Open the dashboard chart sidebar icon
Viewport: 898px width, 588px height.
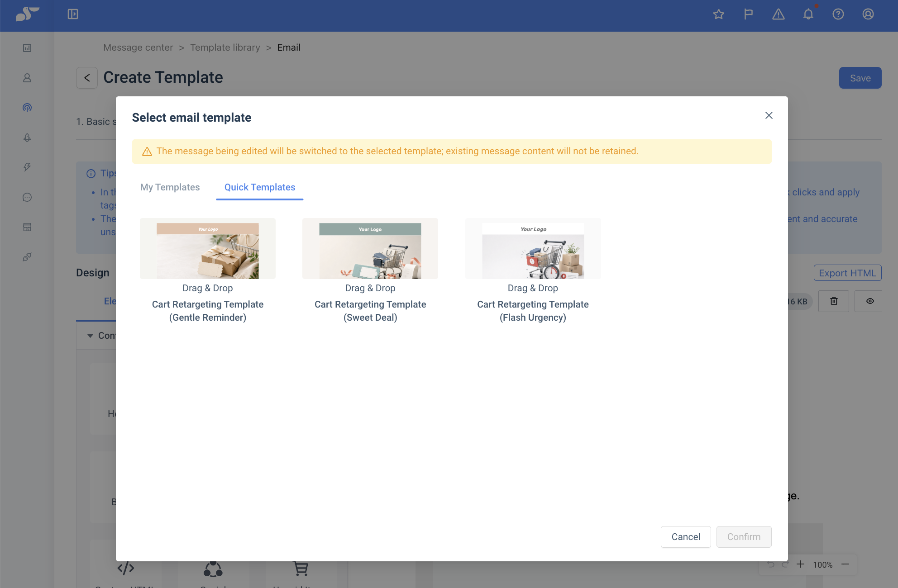pyautogui.click(x=27, y=48)
